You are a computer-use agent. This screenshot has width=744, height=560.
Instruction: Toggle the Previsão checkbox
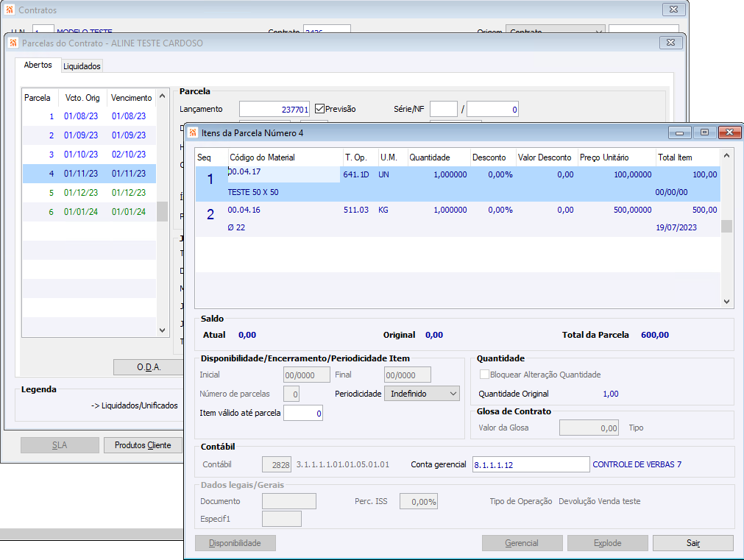320,109
